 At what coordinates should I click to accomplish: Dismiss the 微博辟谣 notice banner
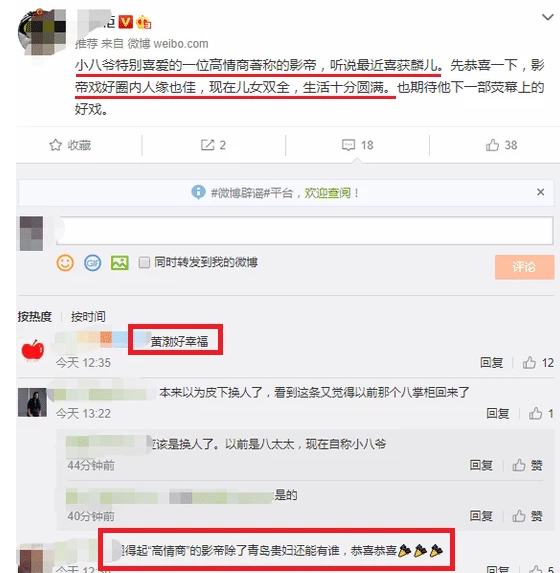click(x=541, y=192)
